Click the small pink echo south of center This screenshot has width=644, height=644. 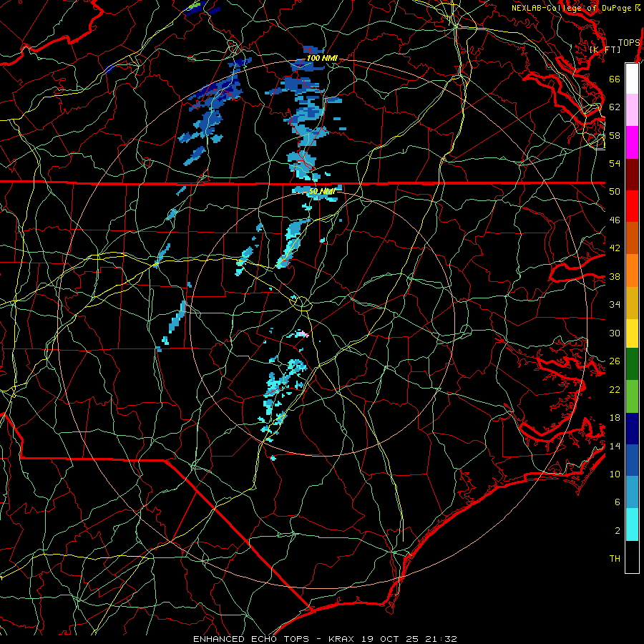303,334
